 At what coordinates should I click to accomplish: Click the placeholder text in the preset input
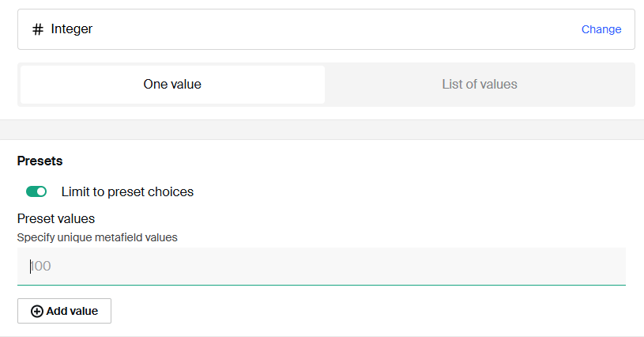pos(41,267)
